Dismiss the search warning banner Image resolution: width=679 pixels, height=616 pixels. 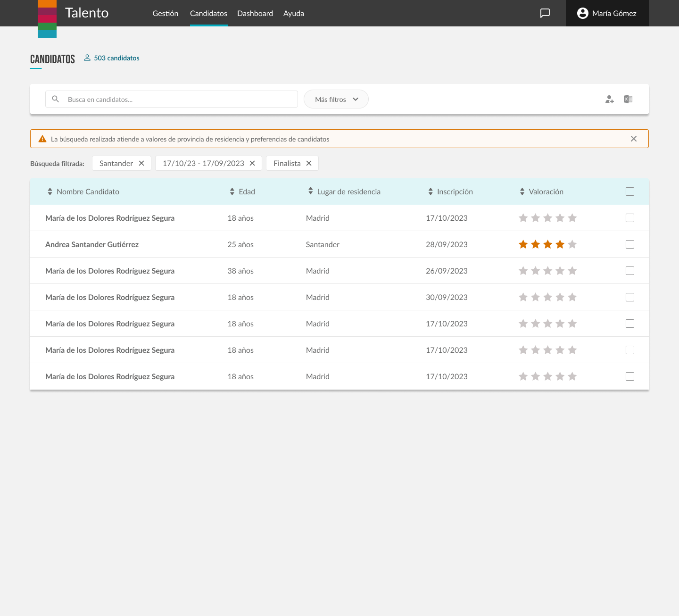(x=633, y=139)
